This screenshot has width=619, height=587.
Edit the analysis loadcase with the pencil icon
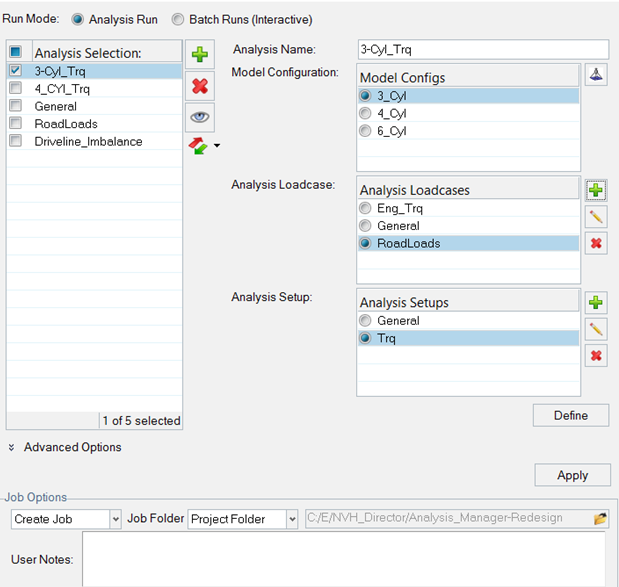596,216
